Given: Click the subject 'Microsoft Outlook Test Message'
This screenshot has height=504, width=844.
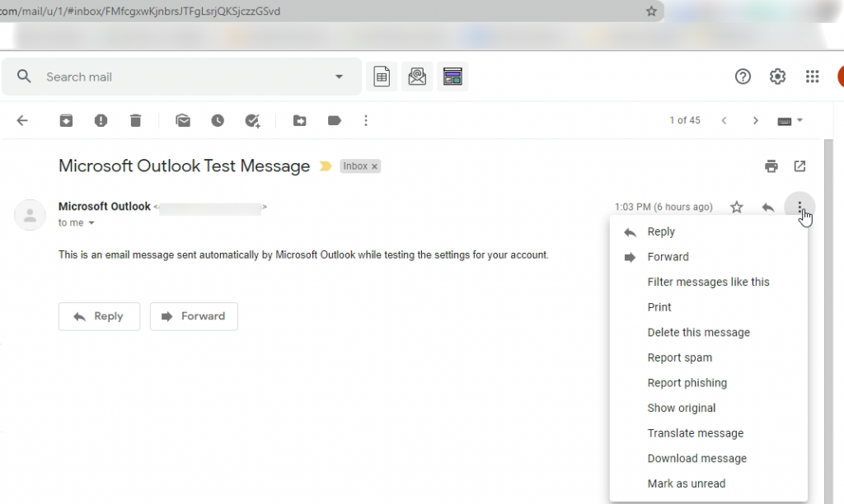Looking at the screenshot, I should click(184, 166).
